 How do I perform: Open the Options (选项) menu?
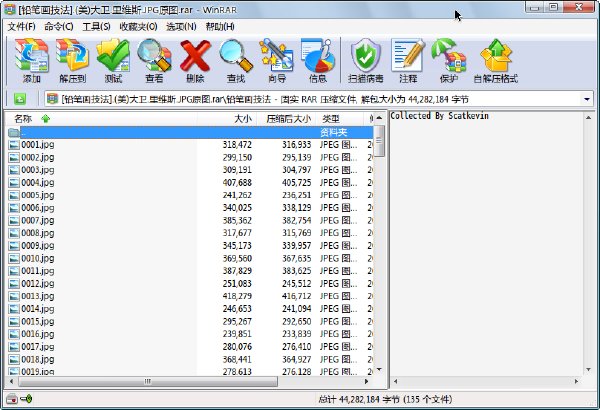(181, 26)
